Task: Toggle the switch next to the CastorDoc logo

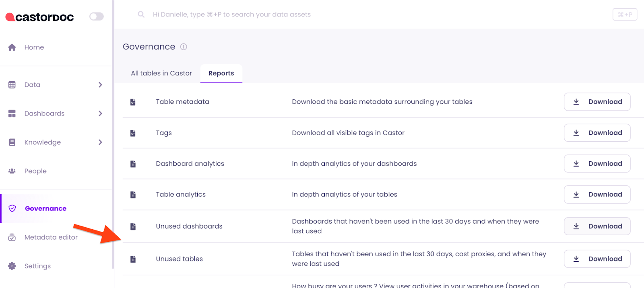Action: (x=97, y=16)
